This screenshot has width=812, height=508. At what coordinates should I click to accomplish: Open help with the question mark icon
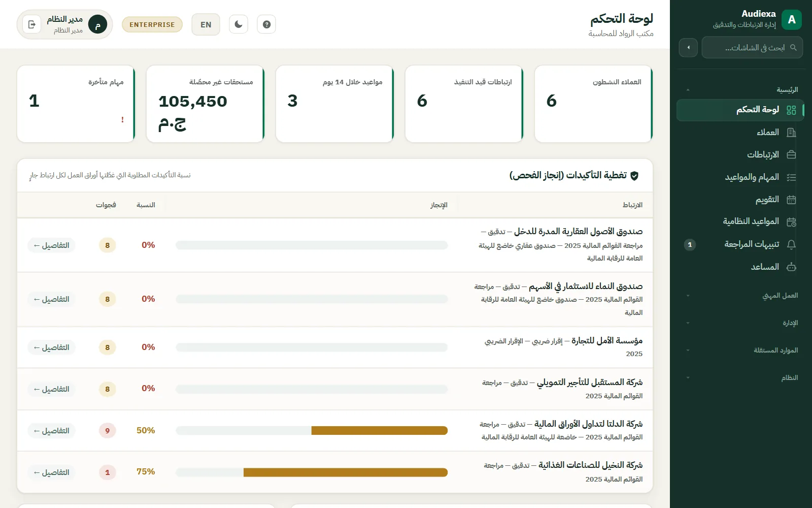[266, 24]
